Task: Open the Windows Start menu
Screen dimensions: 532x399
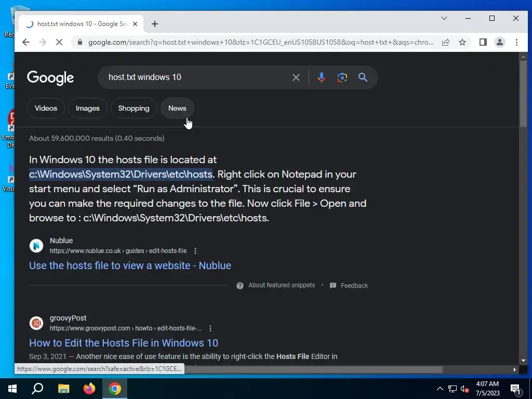Action: [12, 389]
